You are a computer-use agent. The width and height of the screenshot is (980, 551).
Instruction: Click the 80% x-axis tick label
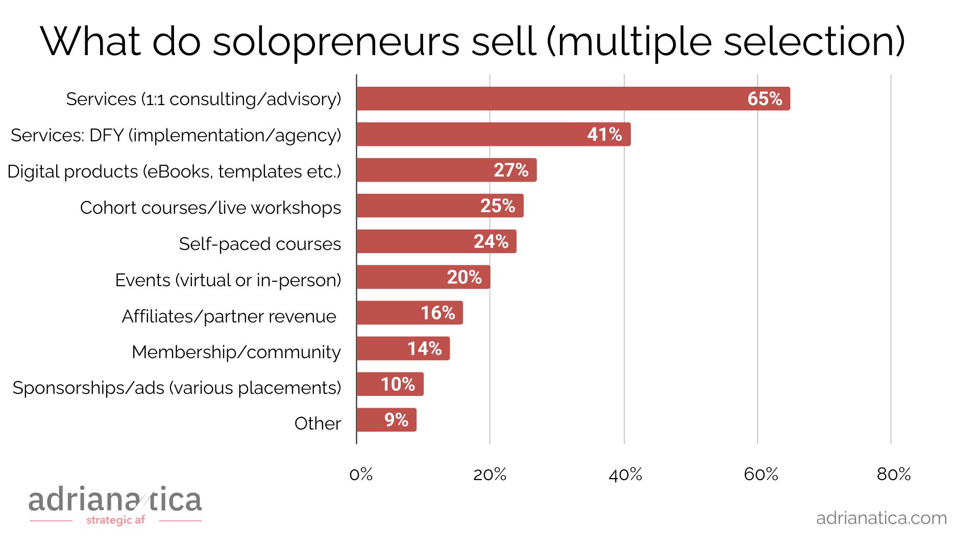pos(894,474)
